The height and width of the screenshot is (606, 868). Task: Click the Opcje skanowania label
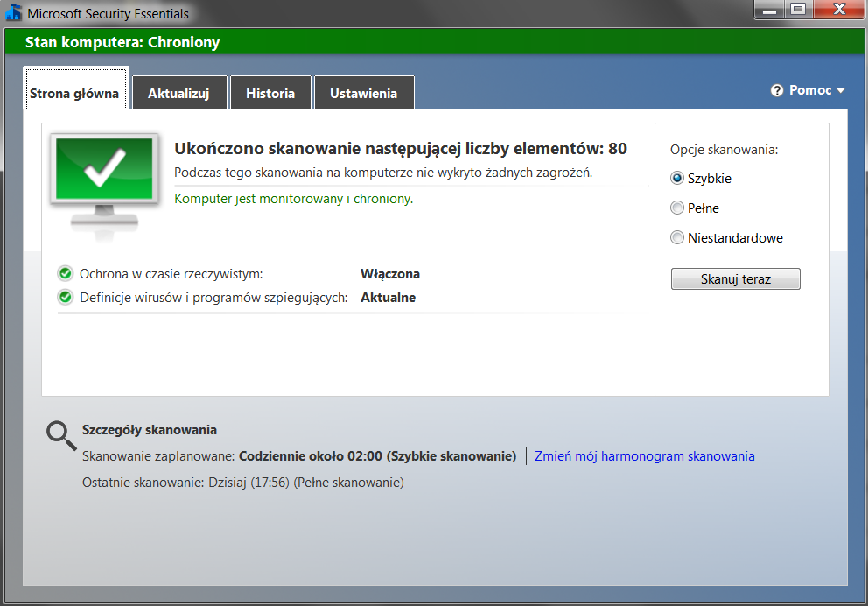tap(724, 150)
